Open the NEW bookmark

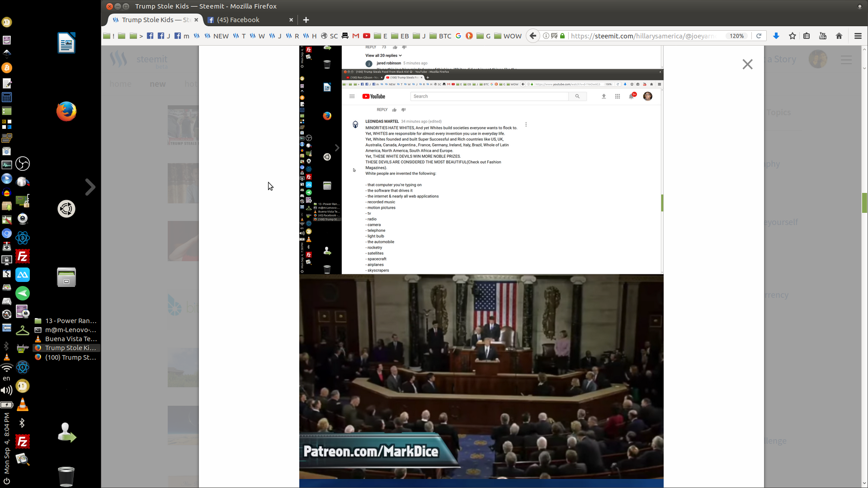(x=216, y=36)
